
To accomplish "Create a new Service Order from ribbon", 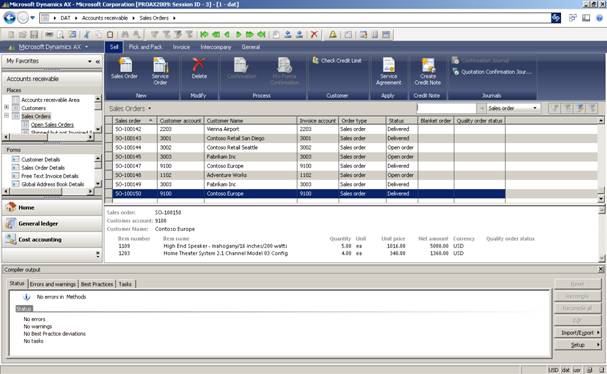I will [160, 71].
